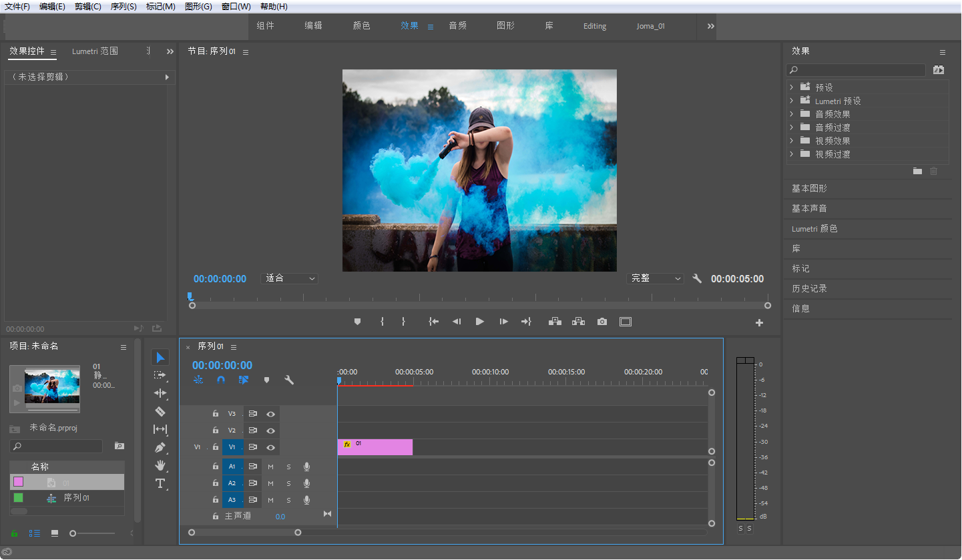
Task: Adjust project panel thumbnail zoom slider
Action: pyautogui.click(x=73, y=533)
